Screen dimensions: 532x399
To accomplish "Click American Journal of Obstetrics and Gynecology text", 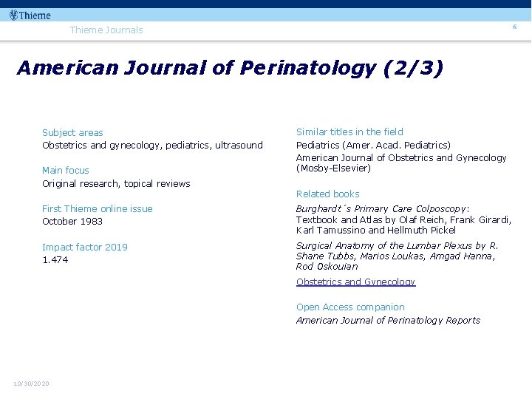I will coord(401,163).
